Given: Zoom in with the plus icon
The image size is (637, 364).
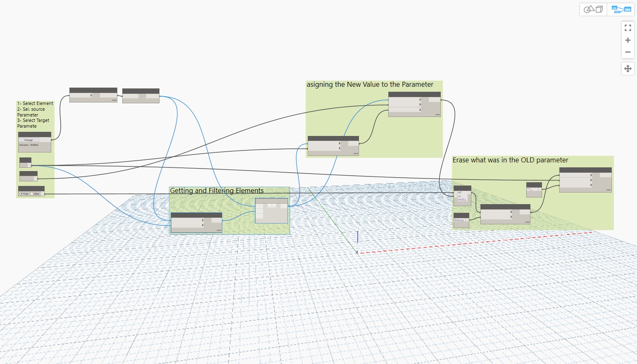Looking at the screenshot, I should (x=628, y=40).
